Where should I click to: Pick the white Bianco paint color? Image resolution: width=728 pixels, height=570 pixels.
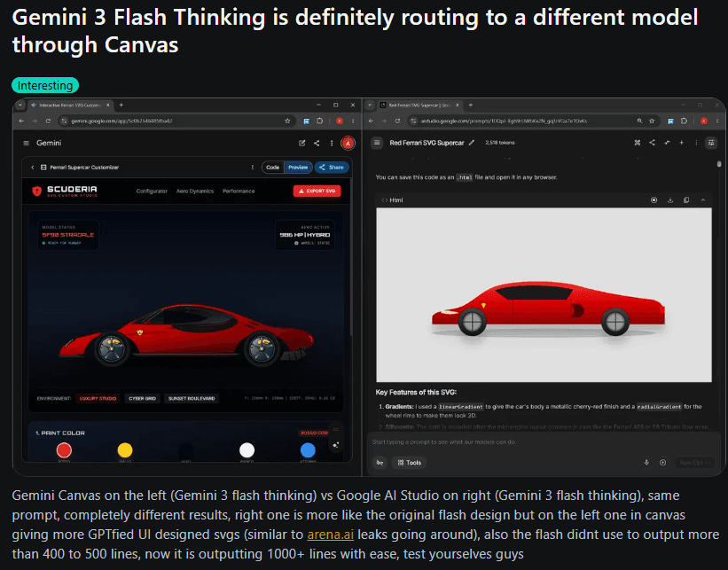tap(247, 449)
